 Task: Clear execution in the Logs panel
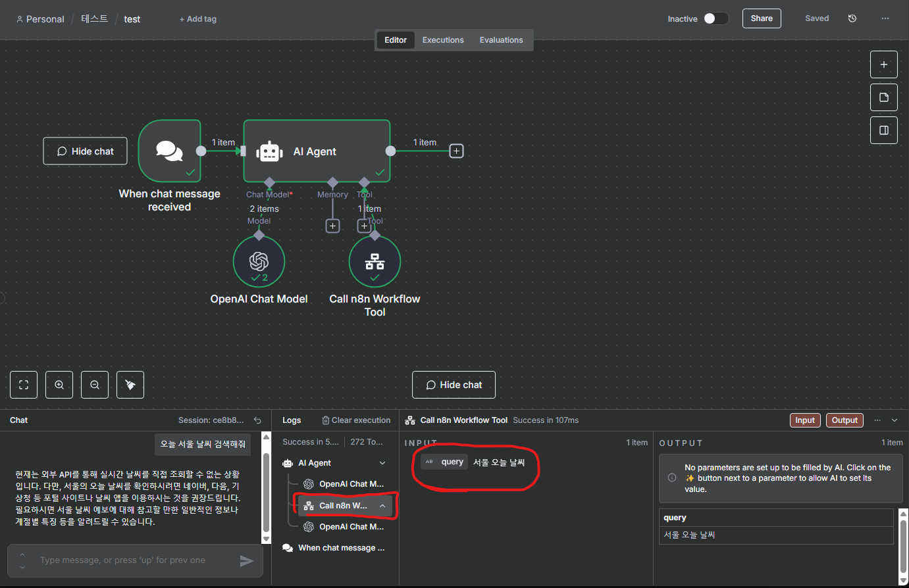tap(356, 420)
